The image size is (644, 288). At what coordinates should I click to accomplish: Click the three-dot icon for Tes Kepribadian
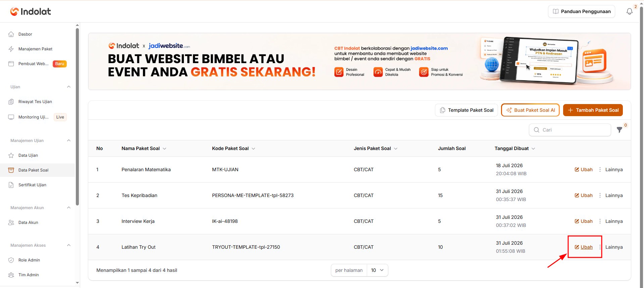600,195
